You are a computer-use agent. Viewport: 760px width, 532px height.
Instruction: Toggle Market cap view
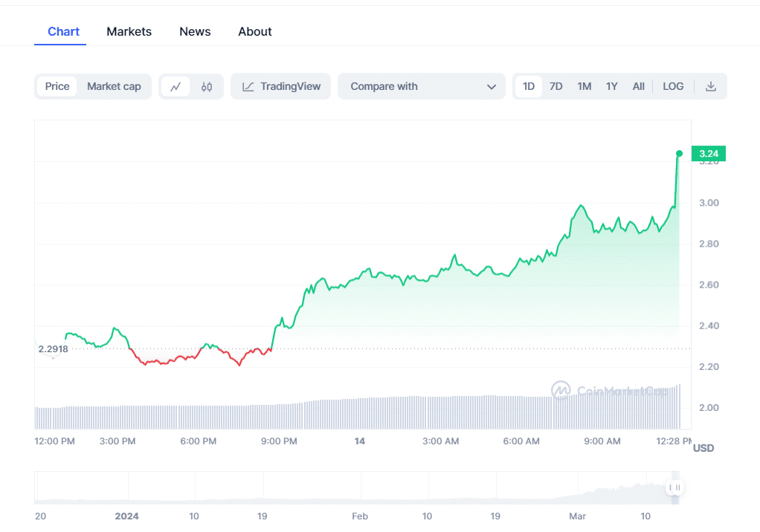114,86
